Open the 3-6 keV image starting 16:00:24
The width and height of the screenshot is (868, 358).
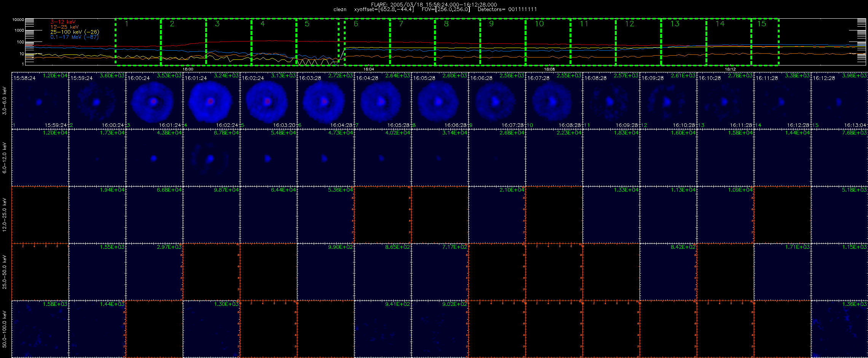(154, 101)
